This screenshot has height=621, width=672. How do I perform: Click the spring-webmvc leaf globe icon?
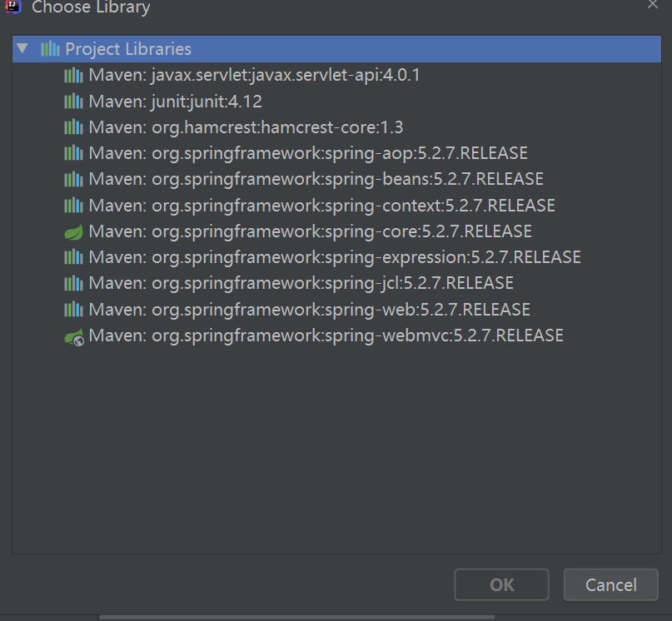pos(74,336)
